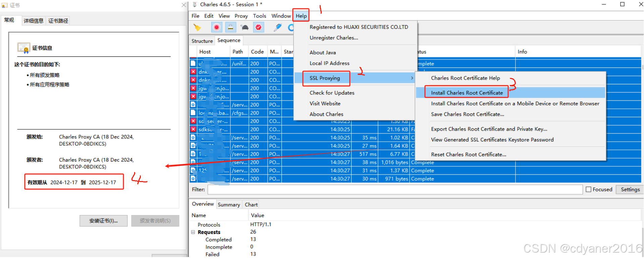Open Charles Root Certificate Help
Screen dimensions: 644x259
click(465, 78)
